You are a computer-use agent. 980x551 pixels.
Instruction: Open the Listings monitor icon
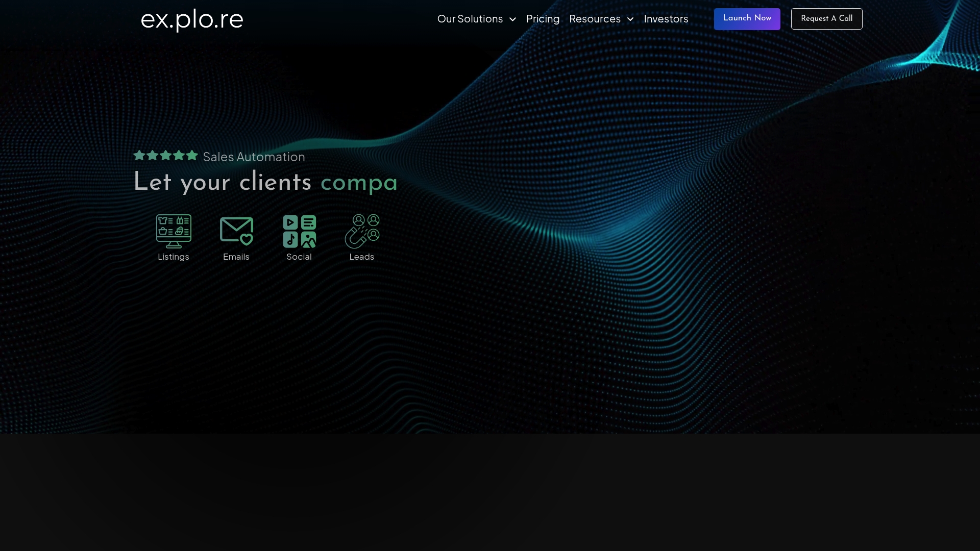click(174, 231)
